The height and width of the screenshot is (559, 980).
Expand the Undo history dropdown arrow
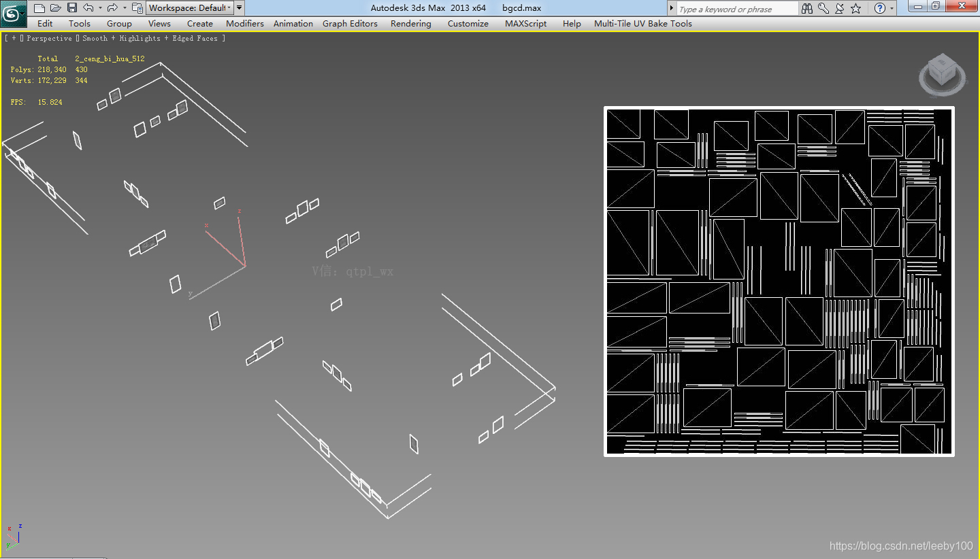100,8
